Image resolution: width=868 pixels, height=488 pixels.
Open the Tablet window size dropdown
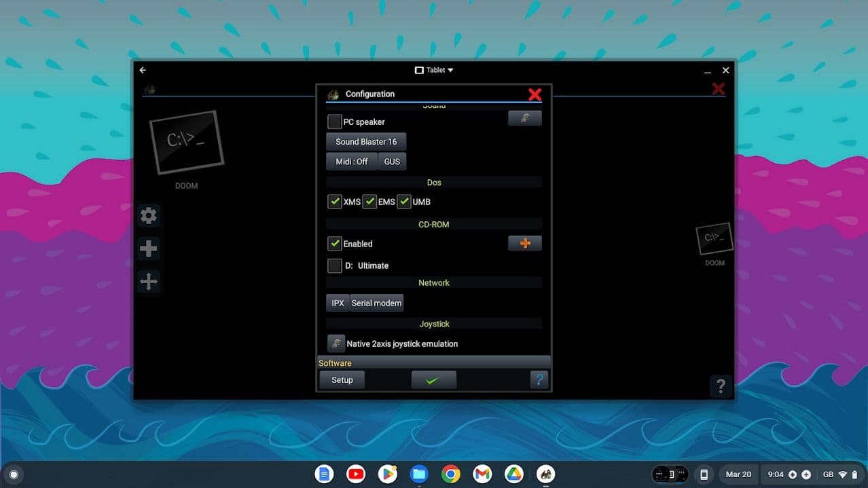click(x=435, y=70)
